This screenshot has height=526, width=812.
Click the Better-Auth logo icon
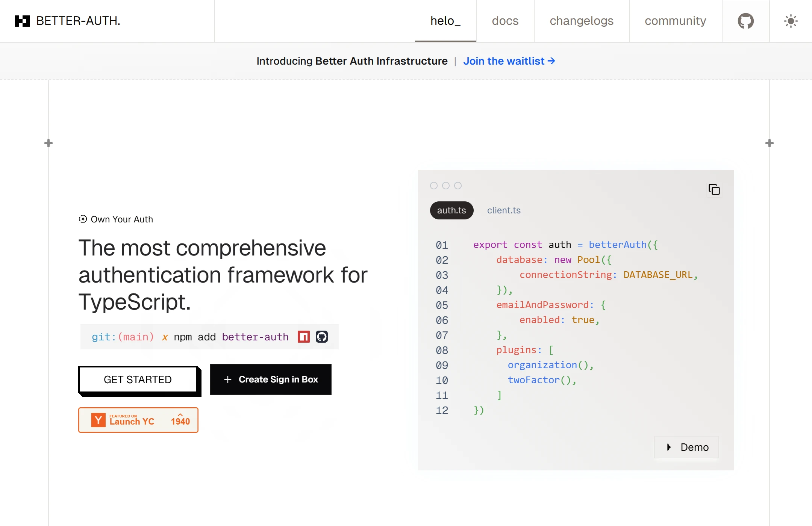pos(22,21)
